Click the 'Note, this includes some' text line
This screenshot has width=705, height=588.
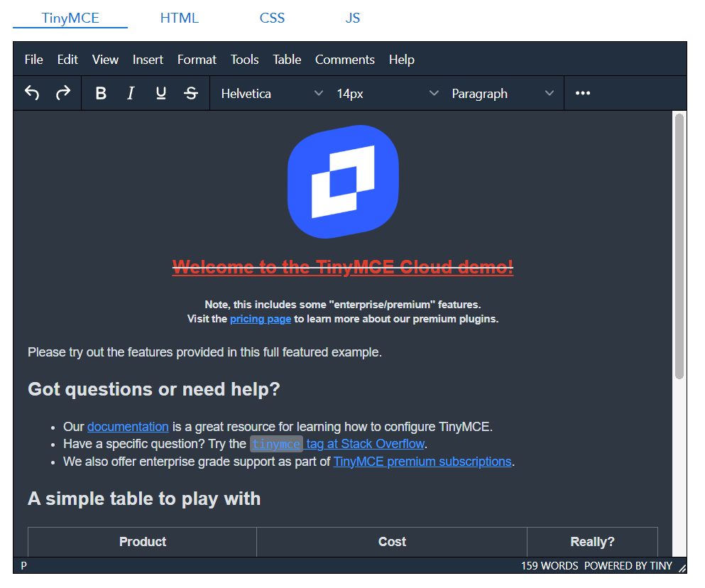point(343,305)
